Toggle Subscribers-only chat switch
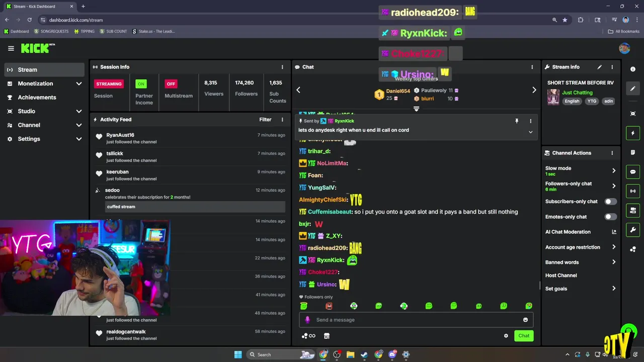The height and width of the screenshot is (362, 644). click(610, 202)
